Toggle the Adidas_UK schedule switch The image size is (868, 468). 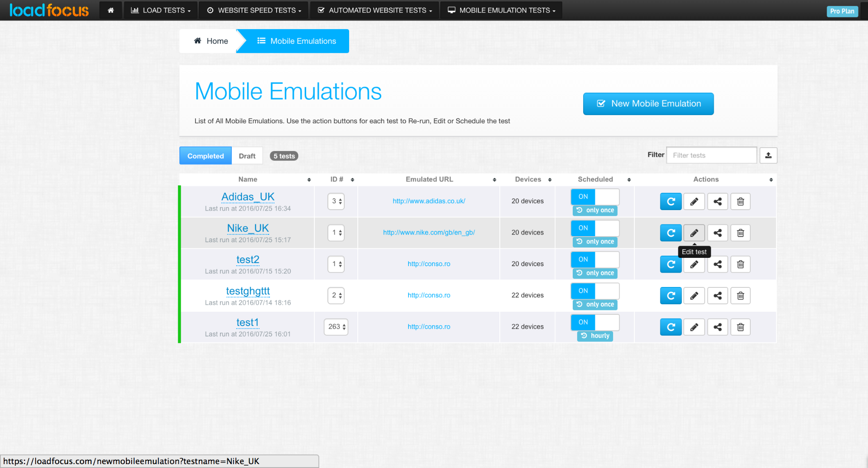pyautogui.click(x=595, y=197)
